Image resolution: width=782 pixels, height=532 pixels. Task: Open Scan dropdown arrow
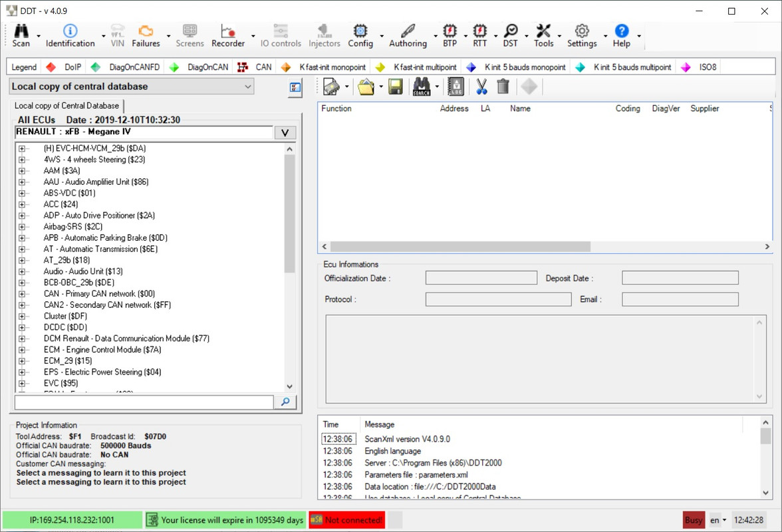39,36
